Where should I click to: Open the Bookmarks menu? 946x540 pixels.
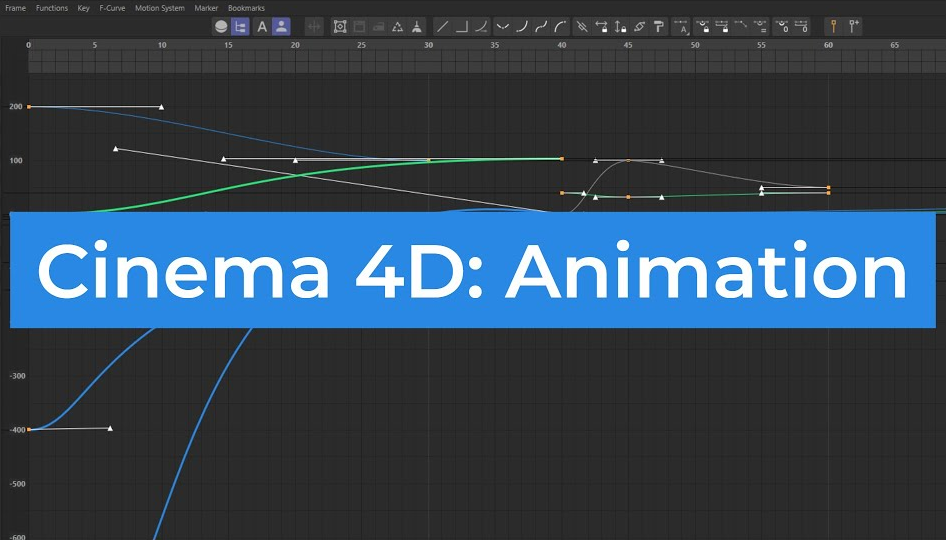[x=246, y=8]
